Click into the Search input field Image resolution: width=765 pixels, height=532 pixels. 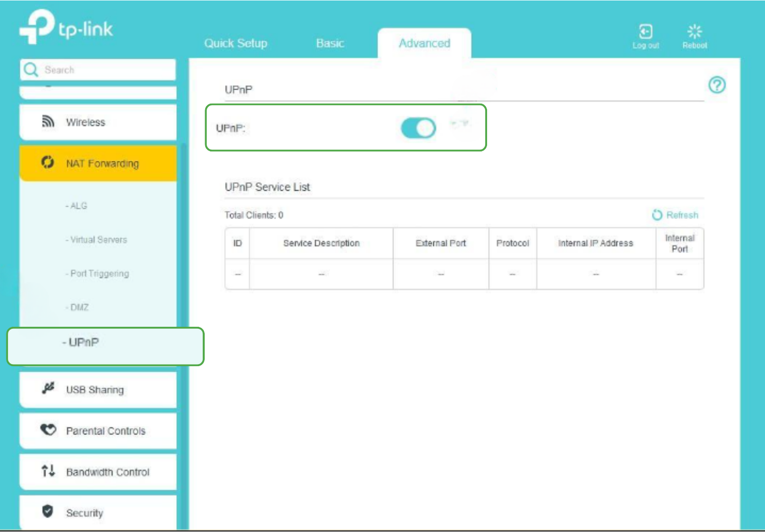click(98, 70)
